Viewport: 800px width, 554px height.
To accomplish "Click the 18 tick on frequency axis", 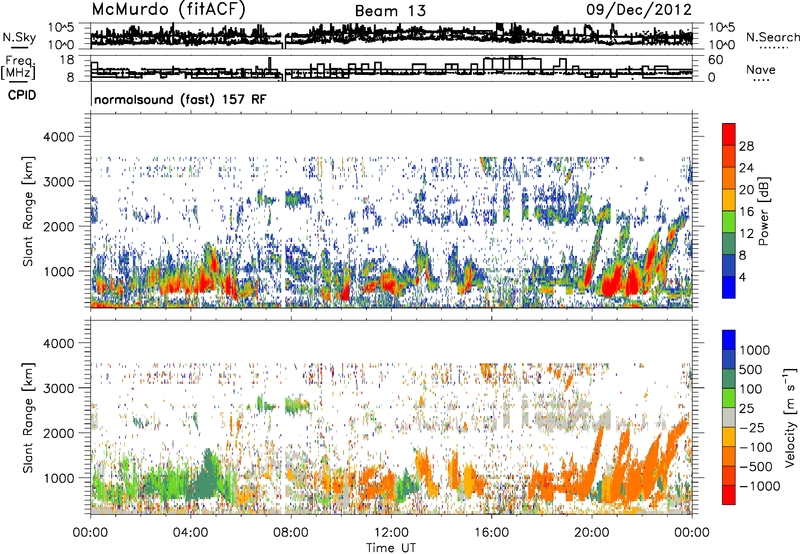I will (67, 60).
